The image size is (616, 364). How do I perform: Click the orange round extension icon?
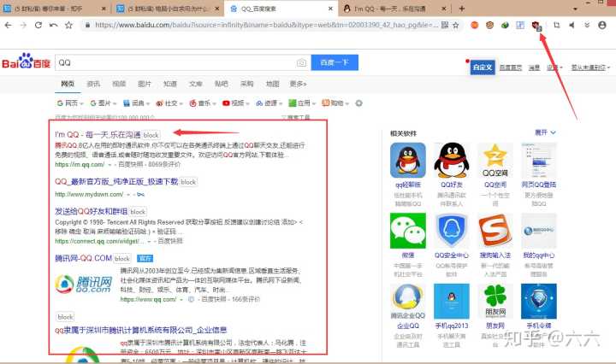point(475,25)
